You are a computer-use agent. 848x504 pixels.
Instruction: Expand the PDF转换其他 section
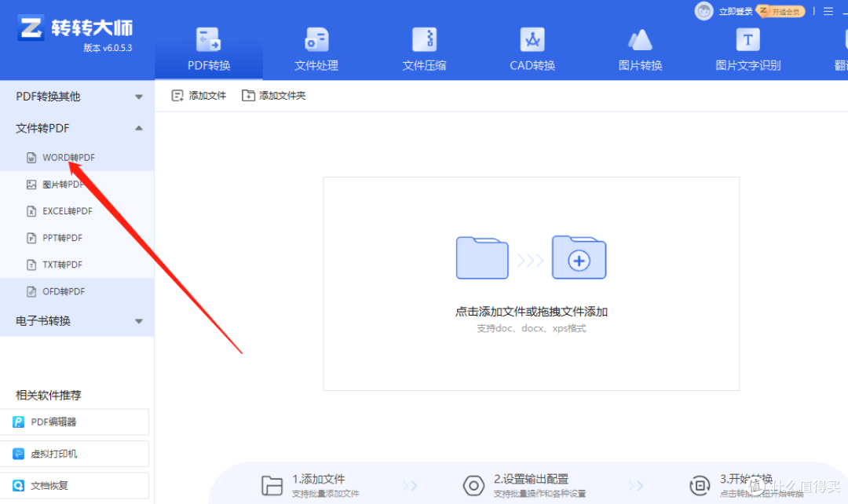77,97
